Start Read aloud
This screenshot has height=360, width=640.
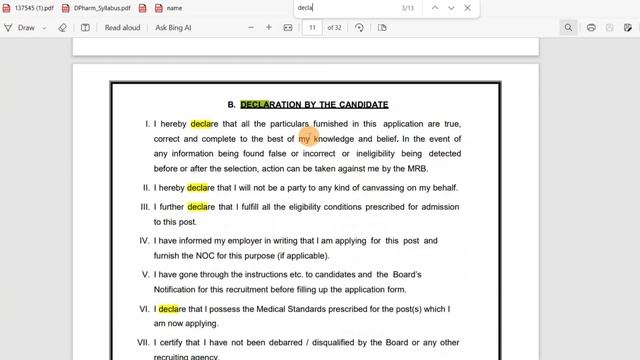[122, 28]
